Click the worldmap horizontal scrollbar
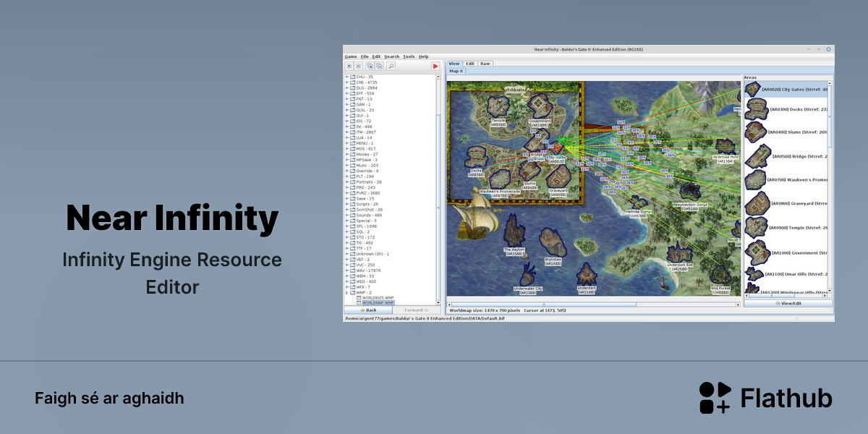Image resolution: width=868 pixels, height=434 pixels. (593, 304)
